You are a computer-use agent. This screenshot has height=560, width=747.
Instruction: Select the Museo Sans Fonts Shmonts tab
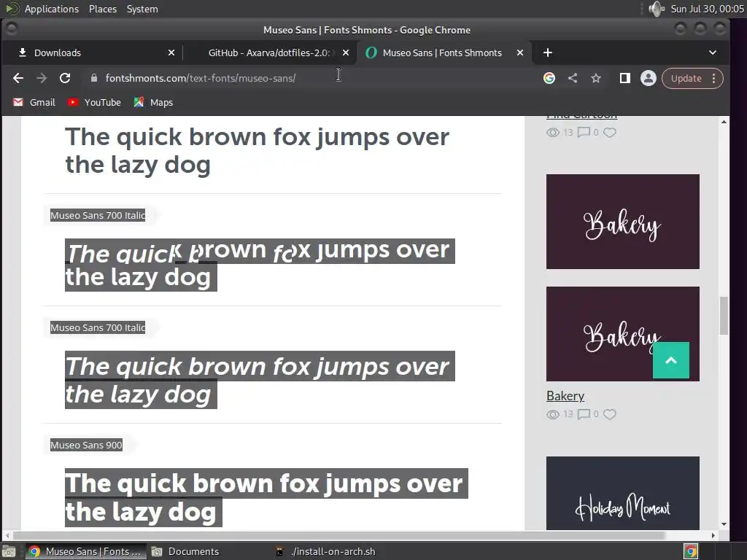tap(442, 52)
